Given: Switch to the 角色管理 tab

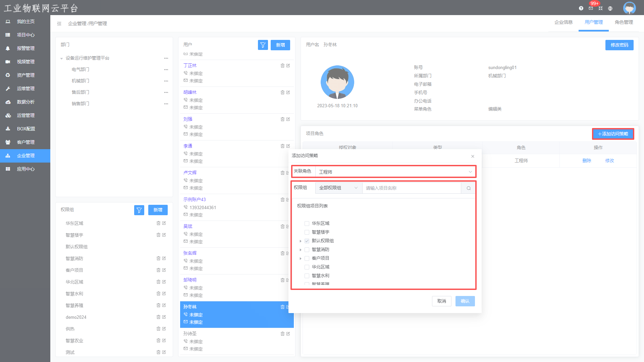Looking at the screenshot, I should tap(624, 22).
